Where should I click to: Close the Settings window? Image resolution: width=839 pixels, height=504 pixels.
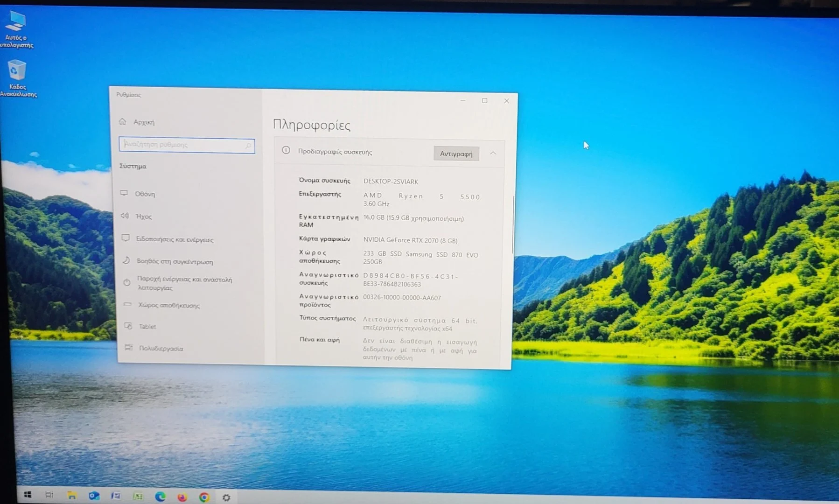pos(506,101)
